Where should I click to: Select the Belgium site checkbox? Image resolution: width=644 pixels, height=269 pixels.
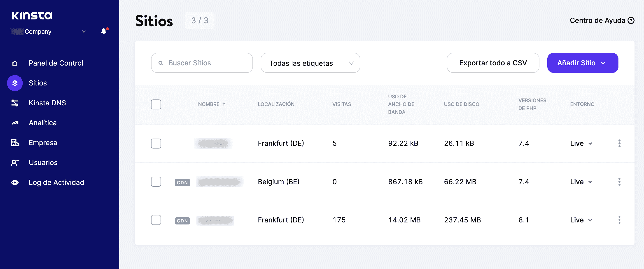click(156, 182)
